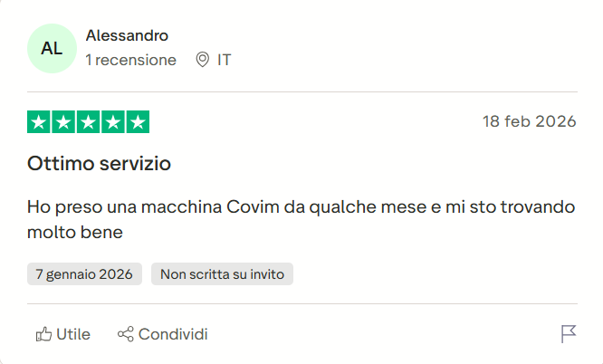Click the "Non scritta su invito" badge
Viewport: 603px width, 364px height.
pos(222,273)
